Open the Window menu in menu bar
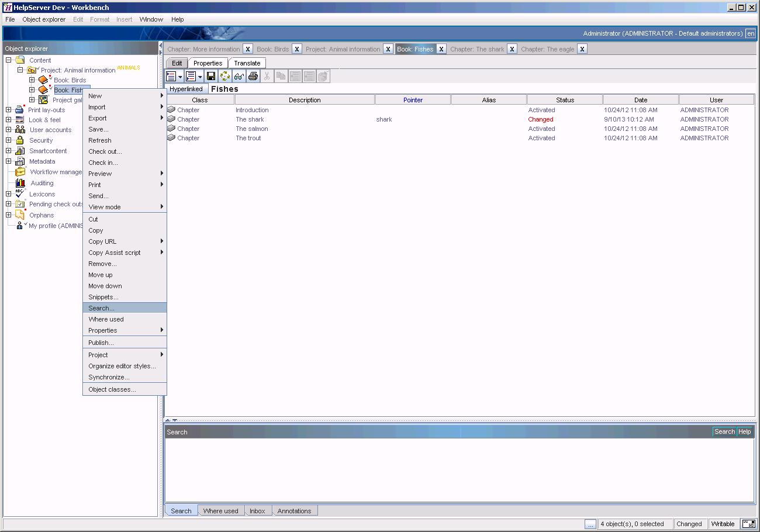The width and height of the screenshot is (760, 532). [x=151, y=19]
